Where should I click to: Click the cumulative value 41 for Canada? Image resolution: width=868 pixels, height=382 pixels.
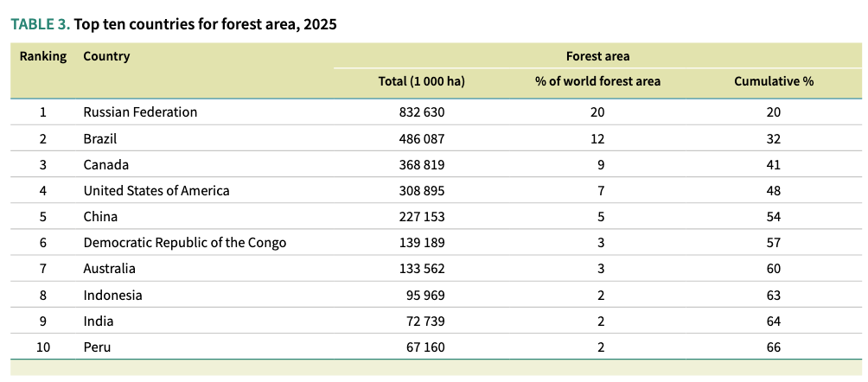[x=773, y=164]
